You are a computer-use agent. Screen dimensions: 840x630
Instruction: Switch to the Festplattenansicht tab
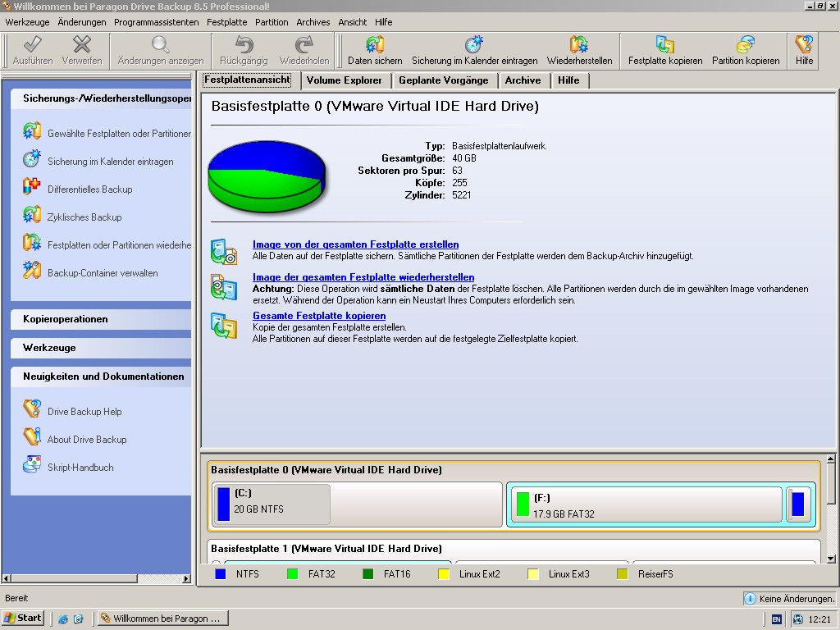point(248,80)
